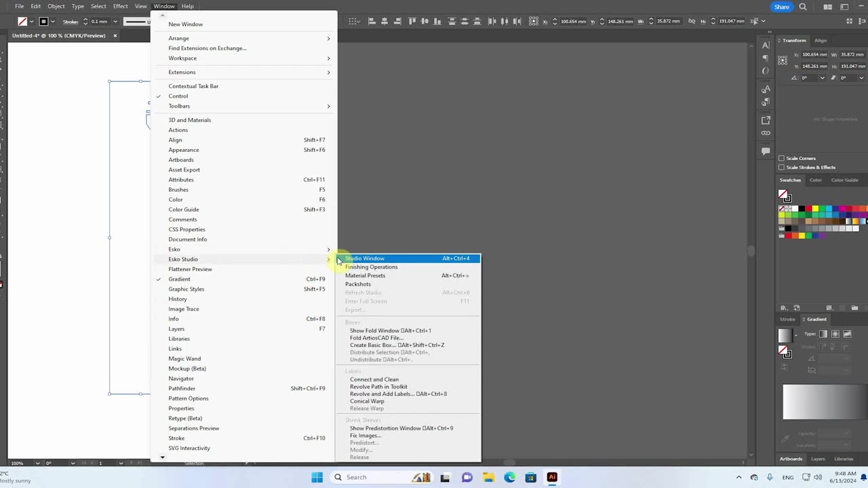Screen dimensions: 868x488
Task: Click horizontal align center icon in Control bar
Action: 384,21
